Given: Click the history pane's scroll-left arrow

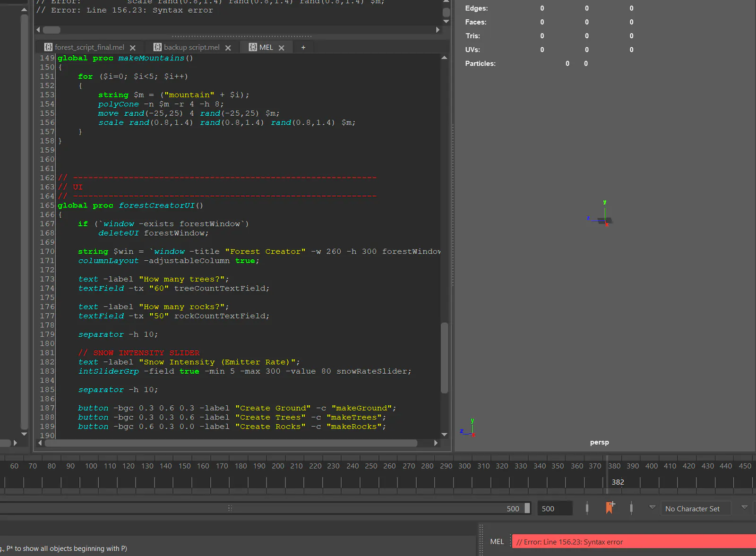Looking at the screenshot, I should pyautogui.click(x=38, y=30).
